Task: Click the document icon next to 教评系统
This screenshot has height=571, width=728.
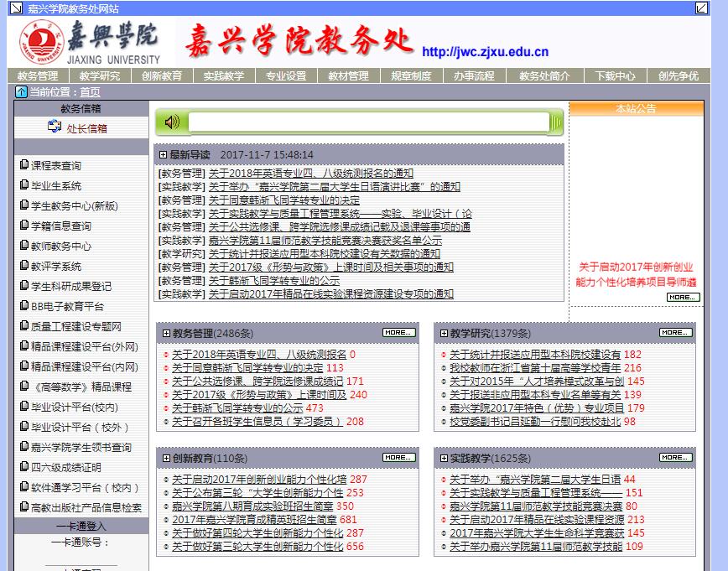Action: [24, 265]
